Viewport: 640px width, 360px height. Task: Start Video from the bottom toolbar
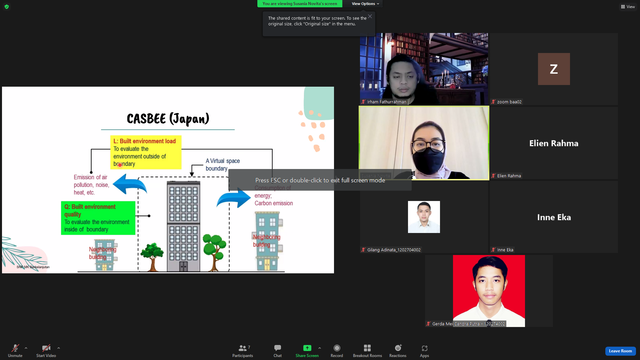[46, 350]
